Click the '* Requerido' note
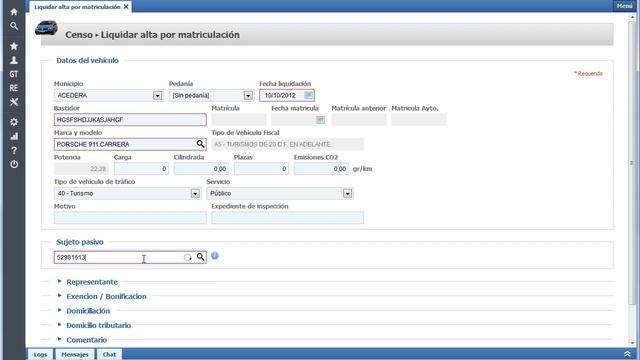This screenshot has height=360, width=640. [588, 73]
